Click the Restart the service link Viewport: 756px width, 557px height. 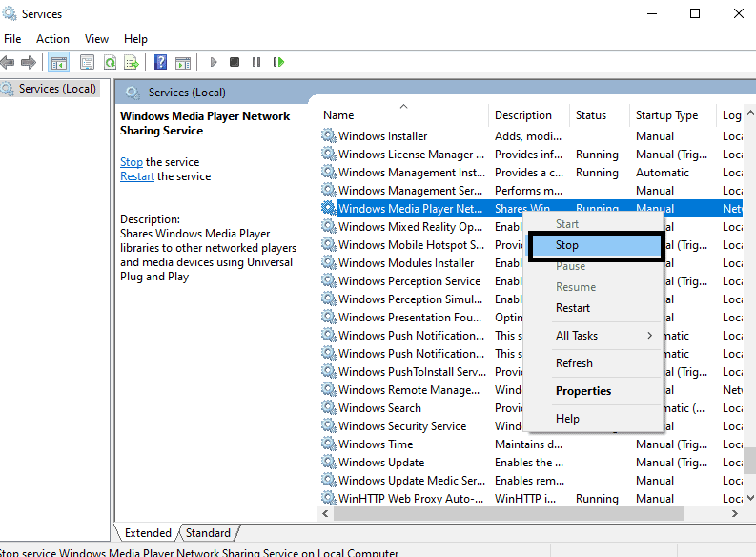click(x=137, y=176)
